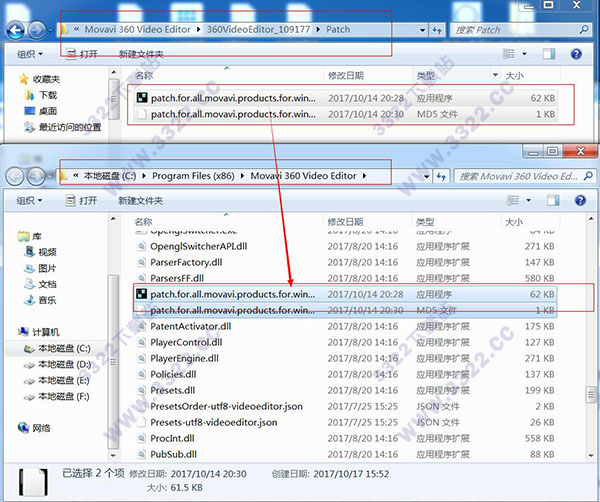
Task: Select 视频 library in the sidebar
Action: (41, 252)
